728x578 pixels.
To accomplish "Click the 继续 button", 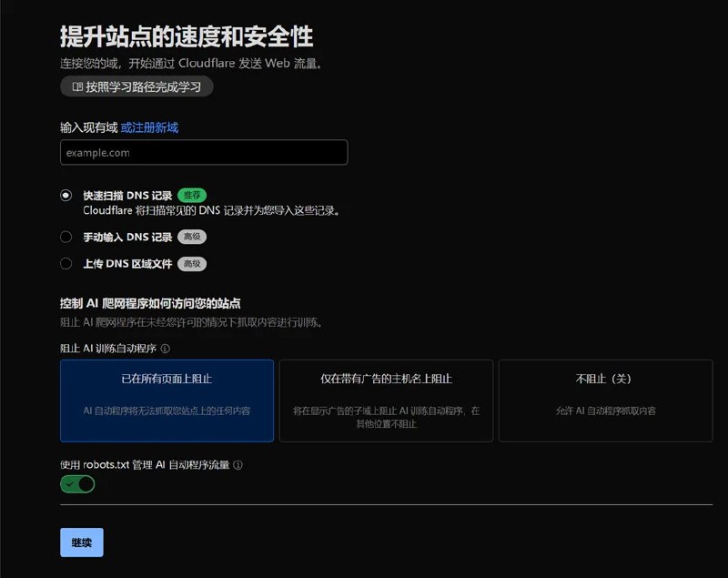I will (81, 542).
